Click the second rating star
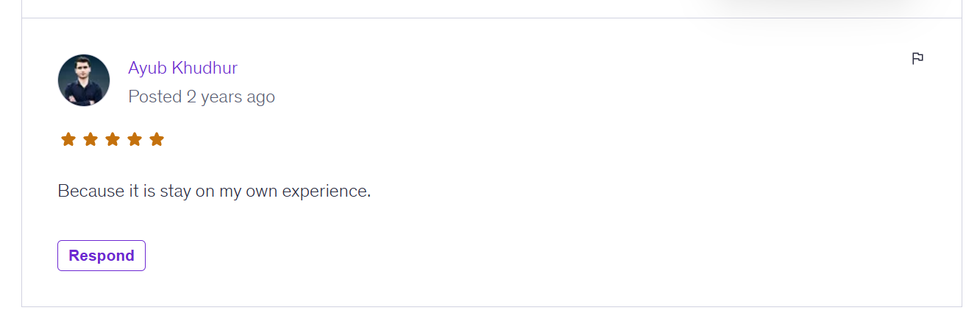The width and height of the screenshot is (980, 330). (90, 139)
